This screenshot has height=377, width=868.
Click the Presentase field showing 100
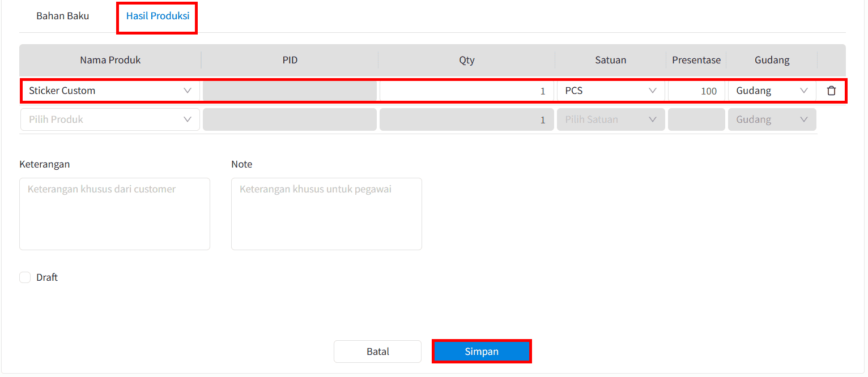click(x=696, y=91)
